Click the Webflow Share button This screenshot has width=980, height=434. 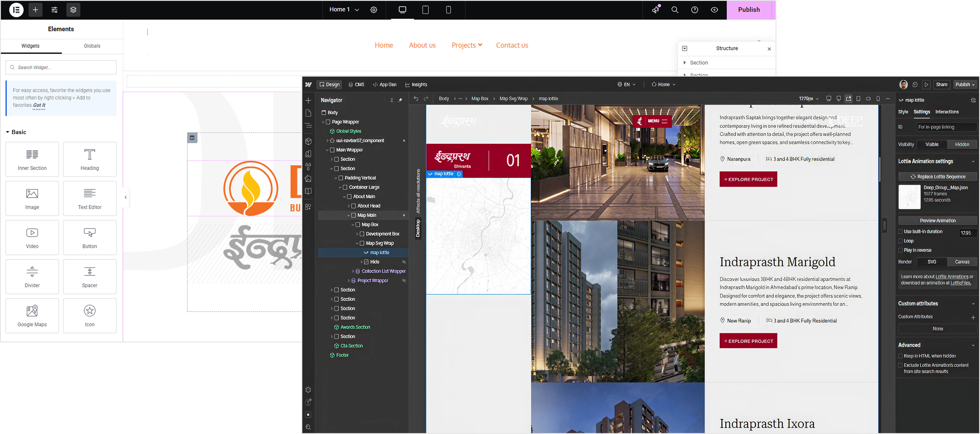[x=941, y=85]
